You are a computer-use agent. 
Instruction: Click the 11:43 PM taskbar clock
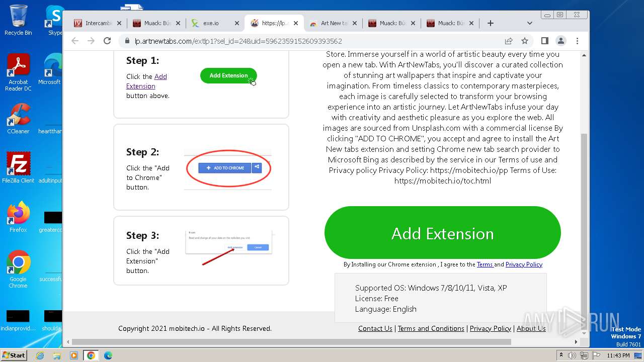point(618,355)
